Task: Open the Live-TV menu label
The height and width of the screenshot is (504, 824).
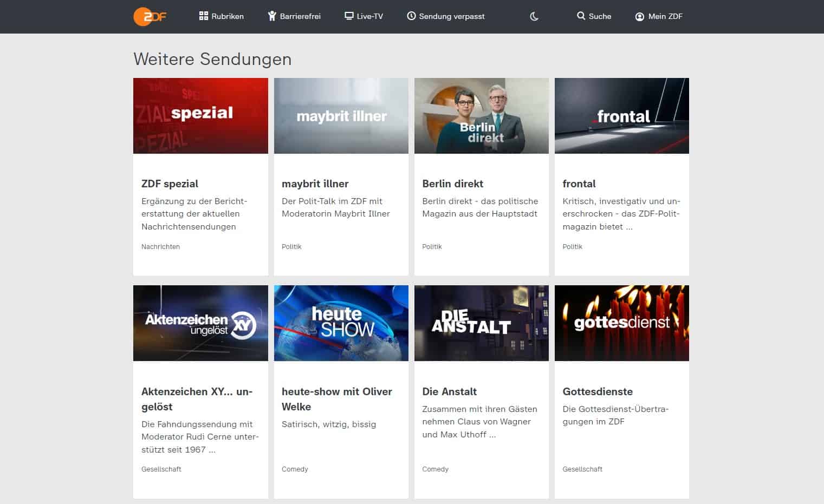Action: (370, 16)
